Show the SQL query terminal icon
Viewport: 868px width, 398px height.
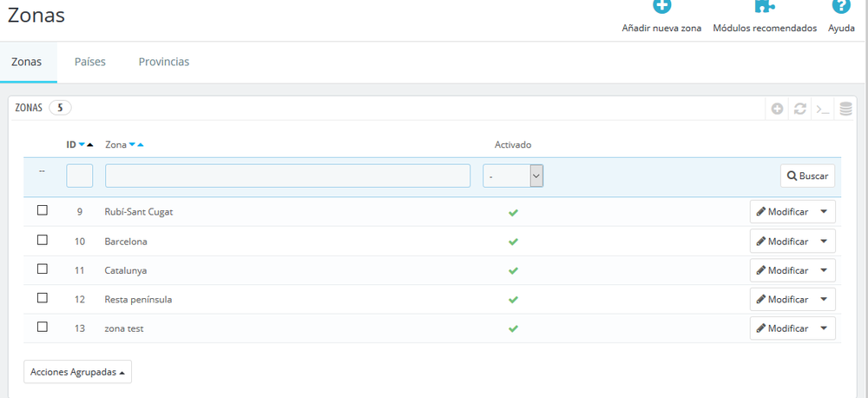pyautogui.click(x=823, y=109)
